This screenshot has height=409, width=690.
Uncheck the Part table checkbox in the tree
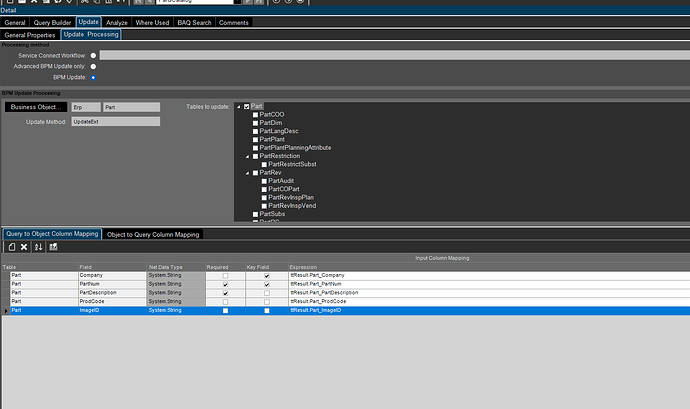(x=246, y=107)
